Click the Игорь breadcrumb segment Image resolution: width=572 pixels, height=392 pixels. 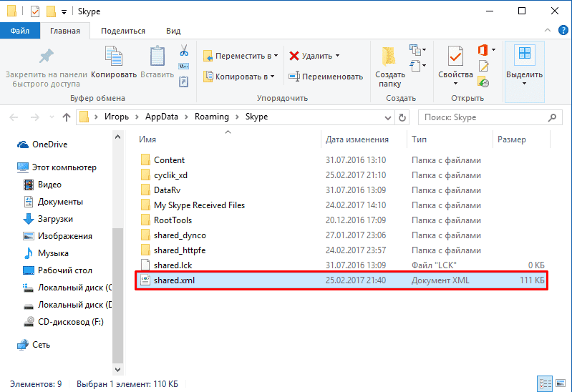pos(117,117)
